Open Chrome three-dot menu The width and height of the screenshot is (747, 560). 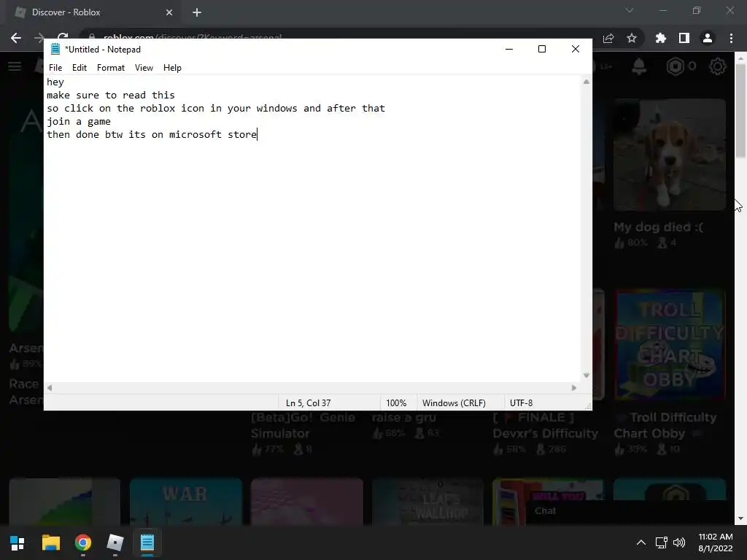[x=731, y=38]
